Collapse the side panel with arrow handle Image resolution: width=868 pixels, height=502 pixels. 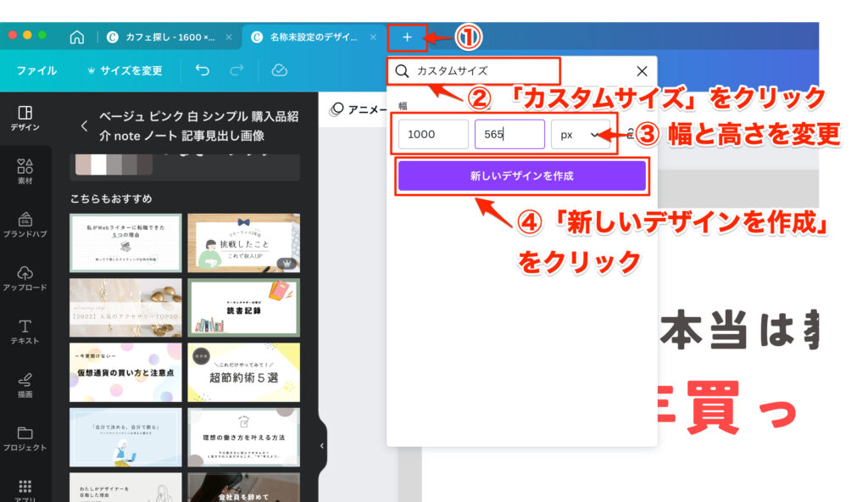[321, 445]
